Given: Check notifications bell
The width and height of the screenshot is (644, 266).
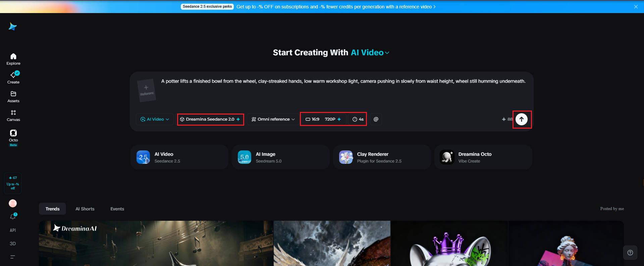Looking at the screenshot, I should pos(13,216).
